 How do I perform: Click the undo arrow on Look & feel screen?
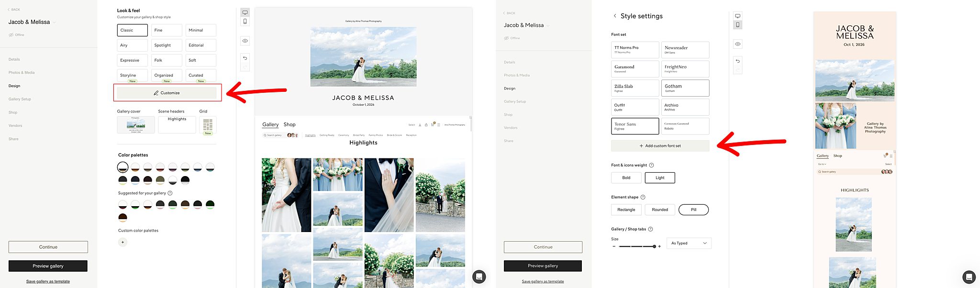pos(245,58)
